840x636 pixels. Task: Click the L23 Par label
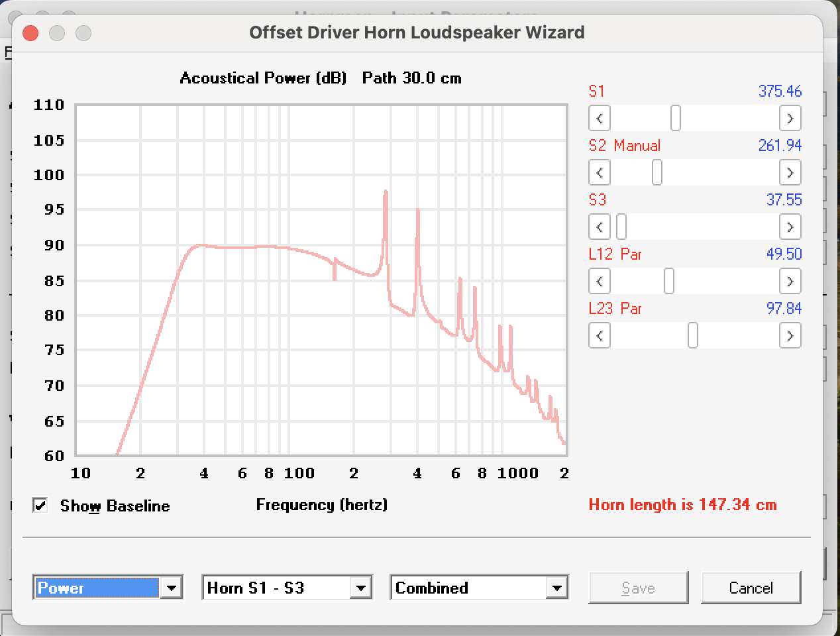pyautogui.click(x=615, y=309)
